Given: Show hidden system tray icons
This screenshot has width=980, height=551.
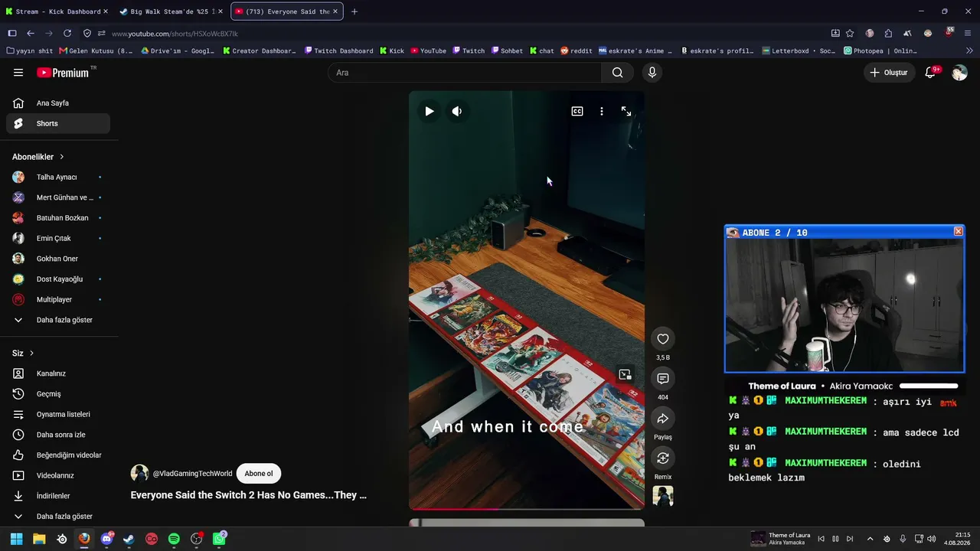Looking at the screenshot, I should 870,539.
